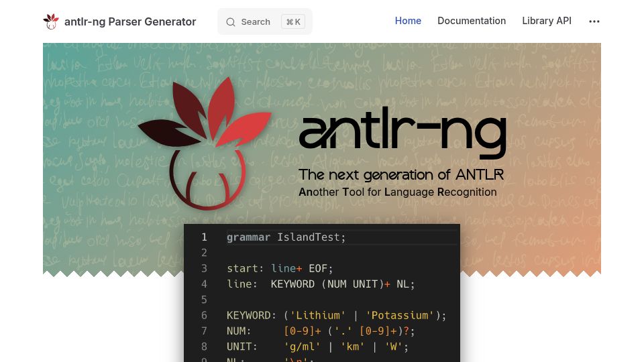
Task: Click the 'The next generation of ANTLR' tagline
Action: [x=401, y=175]
